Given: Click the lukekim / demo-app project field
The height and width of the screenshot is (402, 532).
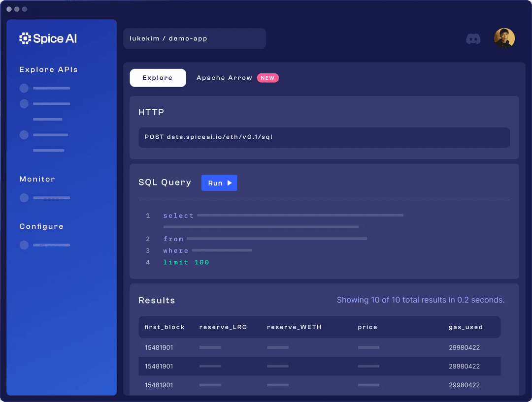Looking at the screenshot, I should pyautogui.click(x=195, y=39).
